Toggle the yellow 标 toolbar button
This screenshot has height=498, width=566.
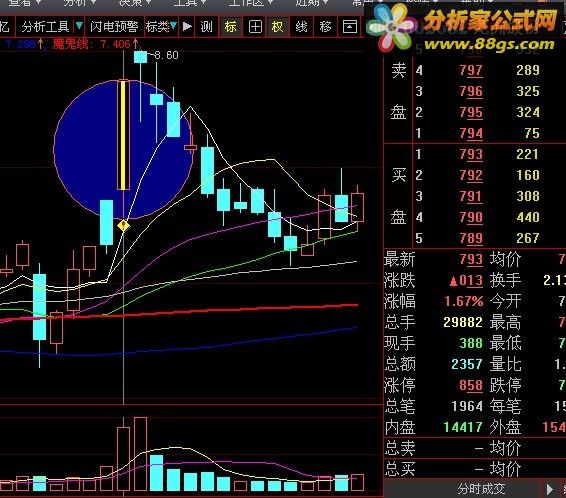[x=231, y=27]
